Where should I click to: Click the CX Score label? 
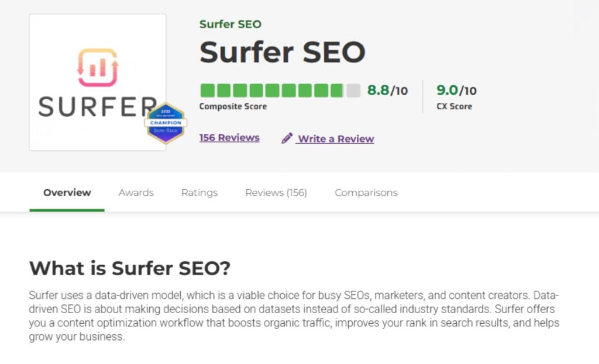[x=454, y=106]
